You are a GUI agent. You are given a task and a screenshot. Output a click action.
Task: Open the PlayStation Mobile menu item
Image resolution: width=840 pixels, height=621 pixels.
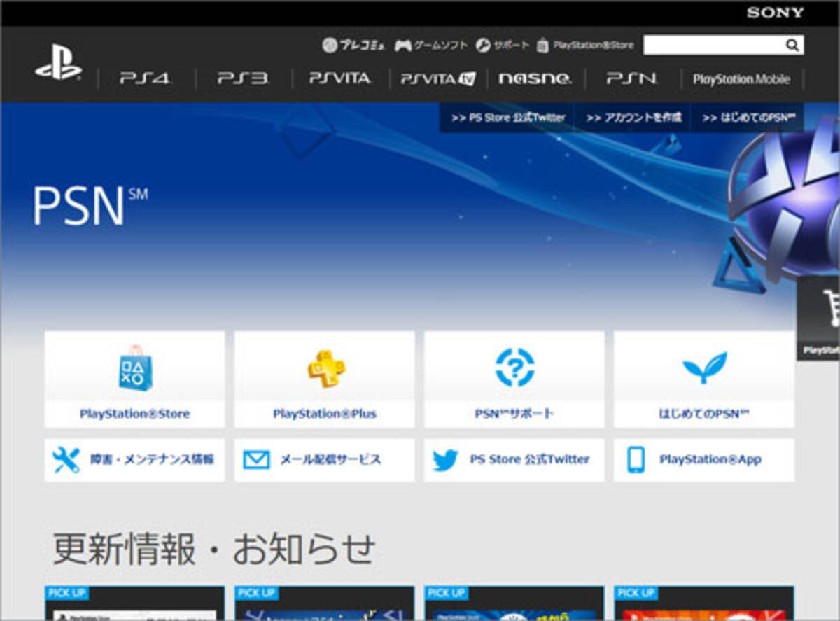(741, 79)
